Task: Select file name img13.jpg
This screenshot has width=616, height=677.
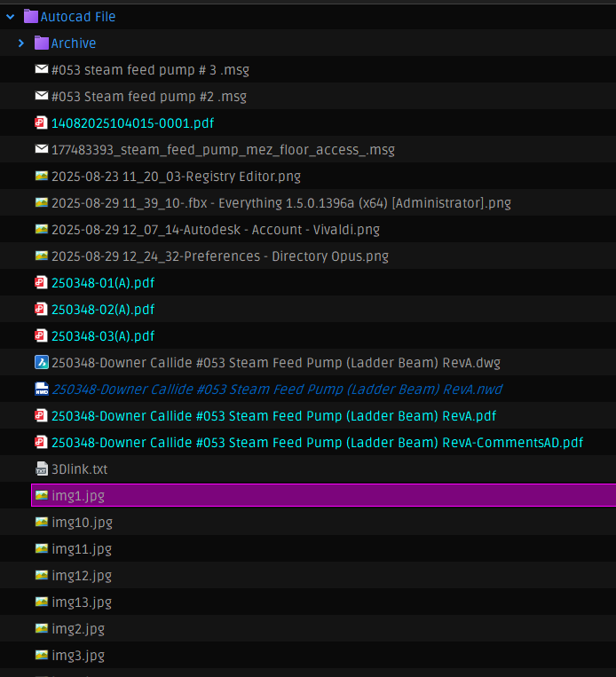Action: (x=82, y=602)
